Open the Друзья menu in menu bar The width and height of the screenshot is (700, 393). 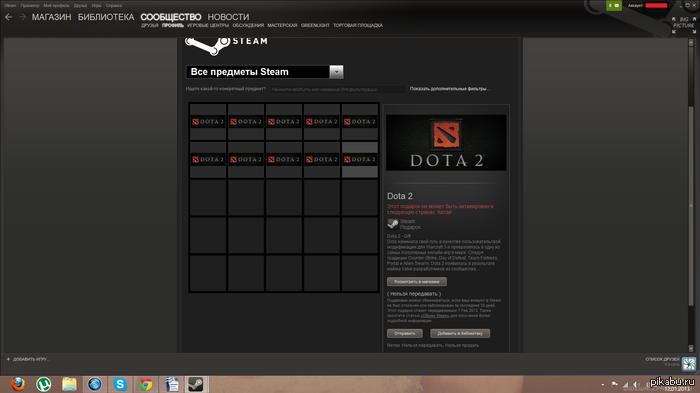[x=80, y=5]
